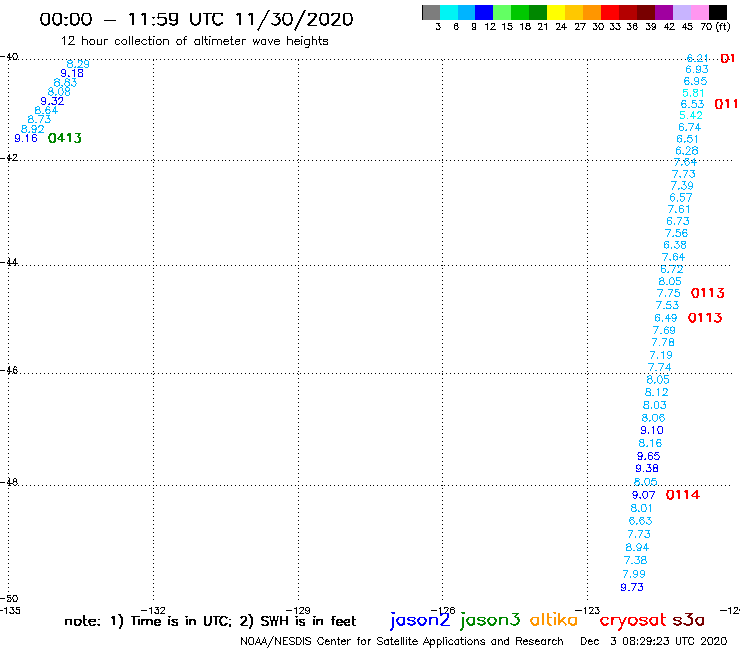Click the title '00:00 – 11:59 UTC 11/30/2020'
The width and height of the screenshot is (740, 650).
196,20
